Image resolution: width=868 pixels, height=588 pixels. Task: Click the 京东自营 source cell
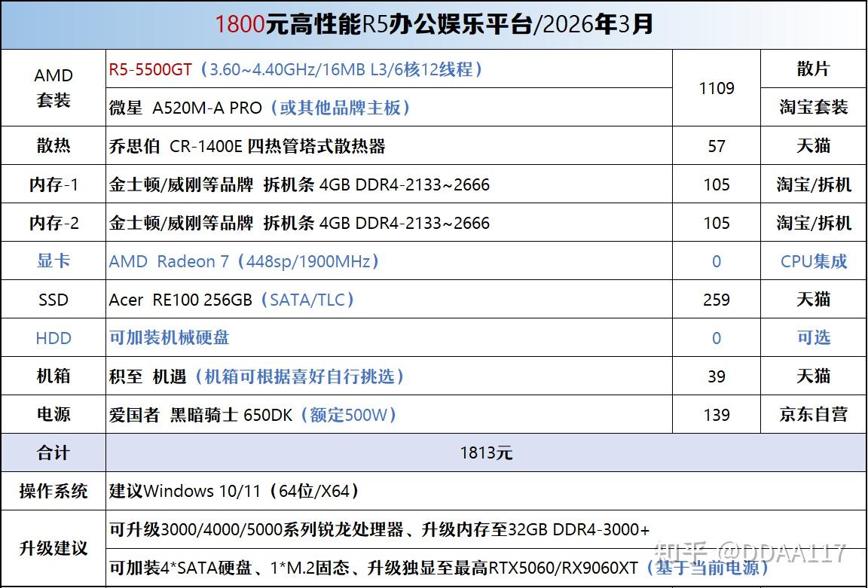coord(813,414)
